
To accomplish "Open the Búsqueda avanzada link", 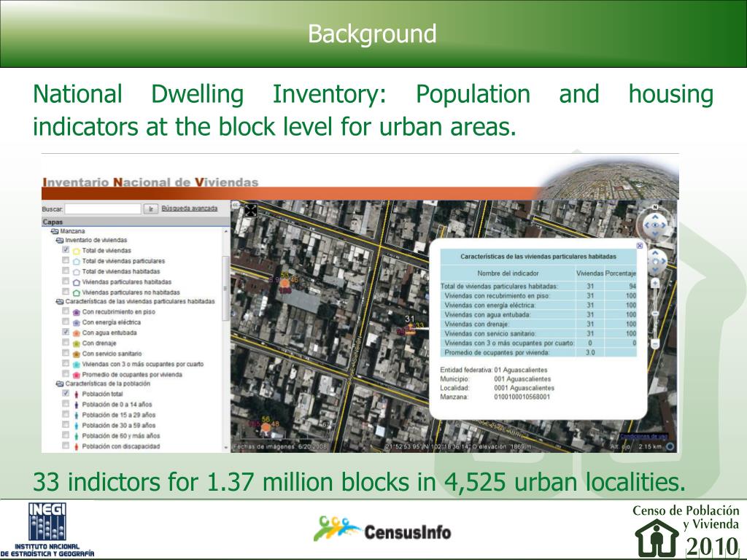I will (189, 209).
